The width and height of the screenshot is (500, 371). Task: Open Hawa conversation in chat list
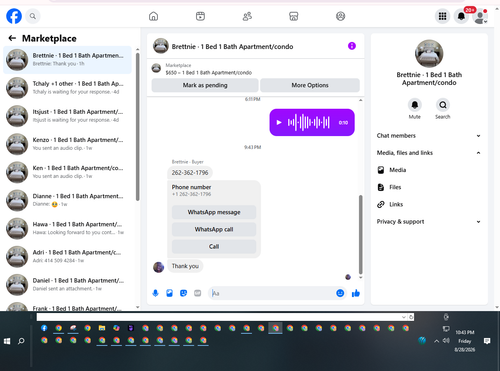coord(67,229)
